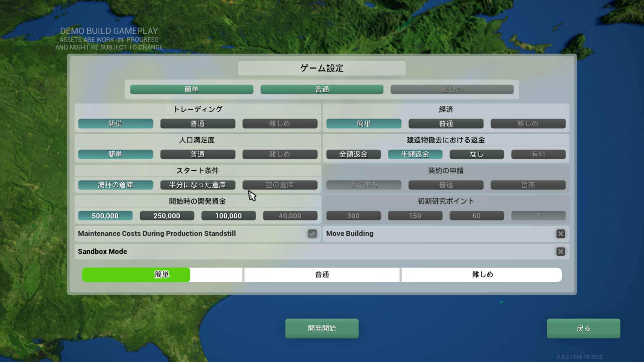Select 普通 preset in top difficulty row
Image resolution: width=644 pixels, height=362 pixels.
322,89
